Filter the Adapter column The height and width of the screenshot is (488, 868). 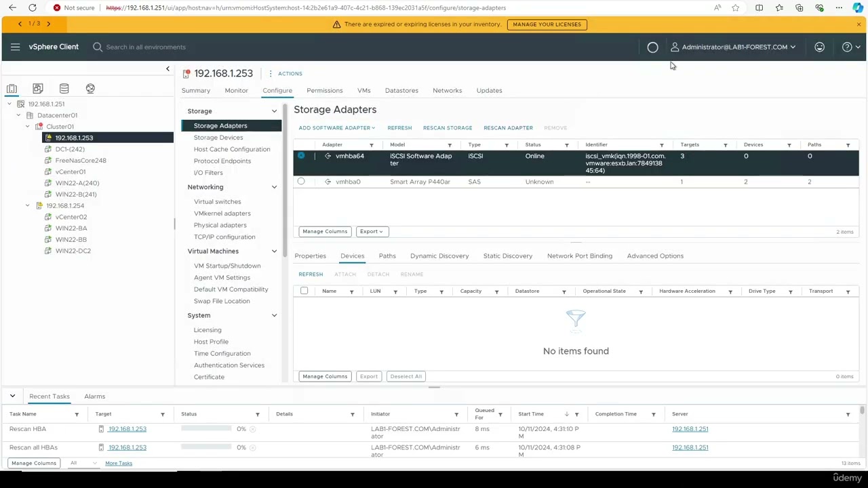point(371,145)
